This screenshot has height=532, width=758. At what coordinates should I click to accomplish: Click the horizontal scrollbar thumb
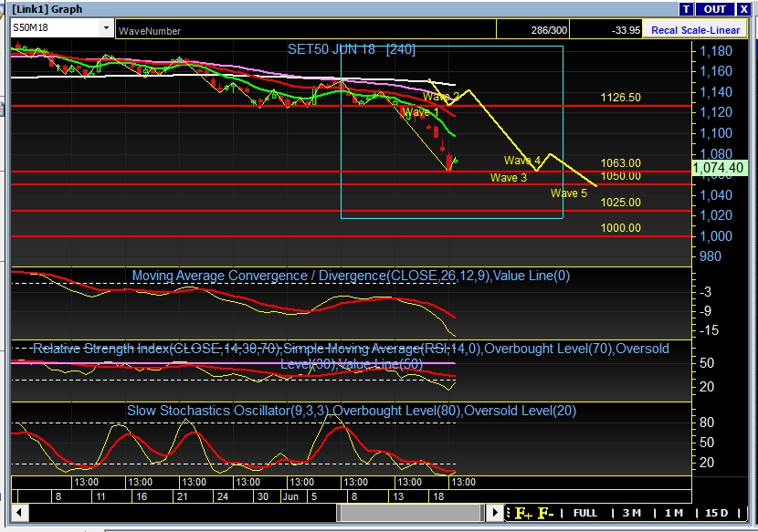pyautogui.click(x=411, y=512)
